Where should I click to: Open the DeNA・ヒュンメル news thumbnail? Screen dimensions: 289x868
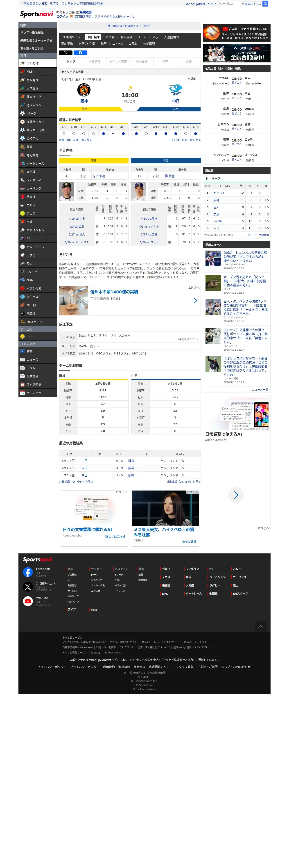pos(213,258)
